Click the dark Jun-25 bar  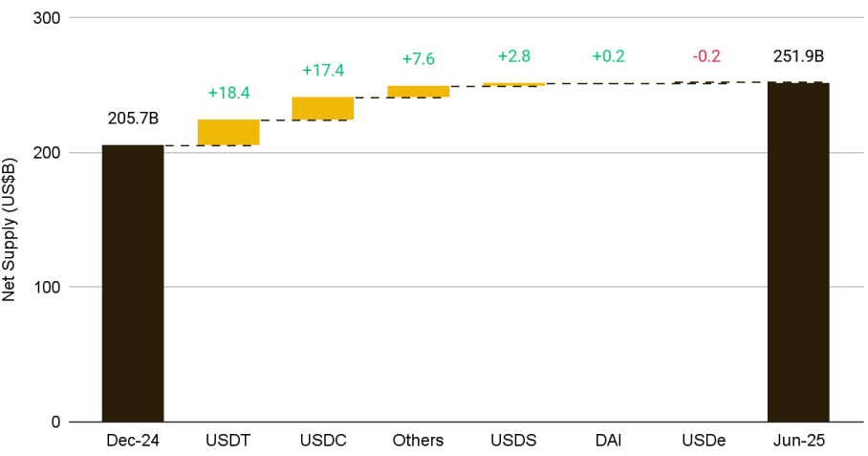(798, 252)
